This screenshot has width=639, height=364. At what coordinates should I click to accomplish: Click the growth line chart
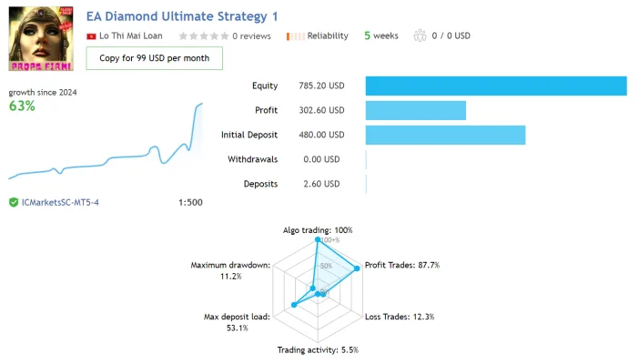coord(106,141)
